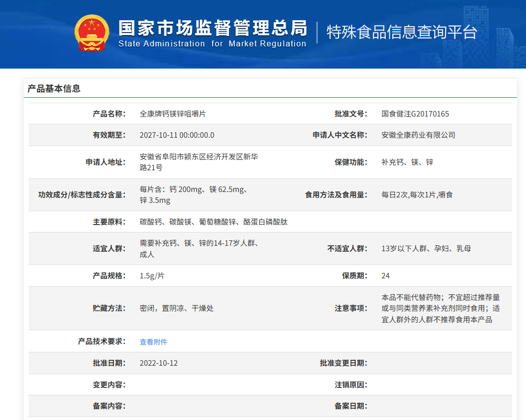Click the 特殊食品信息查询平台 platform title
526x420 pixels.
click(x=402, y=32)
